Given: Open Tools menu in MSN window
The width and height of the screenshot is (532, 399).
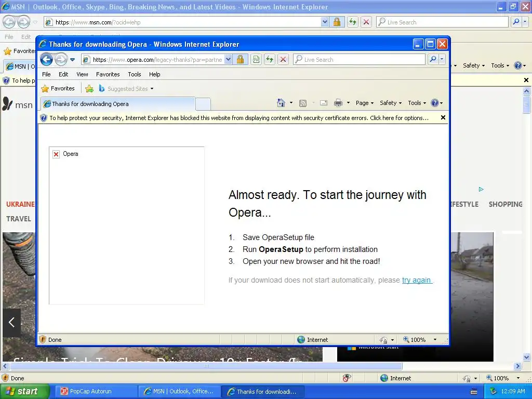Looking at the screenshot, I should click(500, 65).
